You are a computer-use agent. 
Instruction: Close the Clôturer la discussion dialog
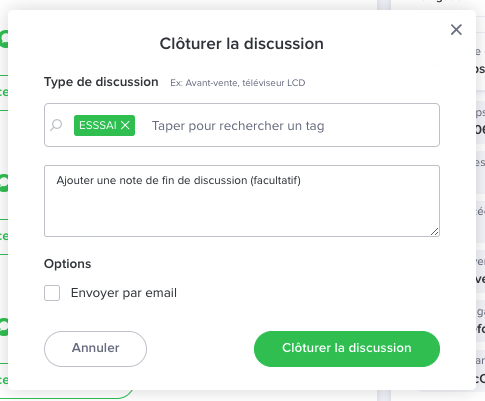tap(456, 30)
